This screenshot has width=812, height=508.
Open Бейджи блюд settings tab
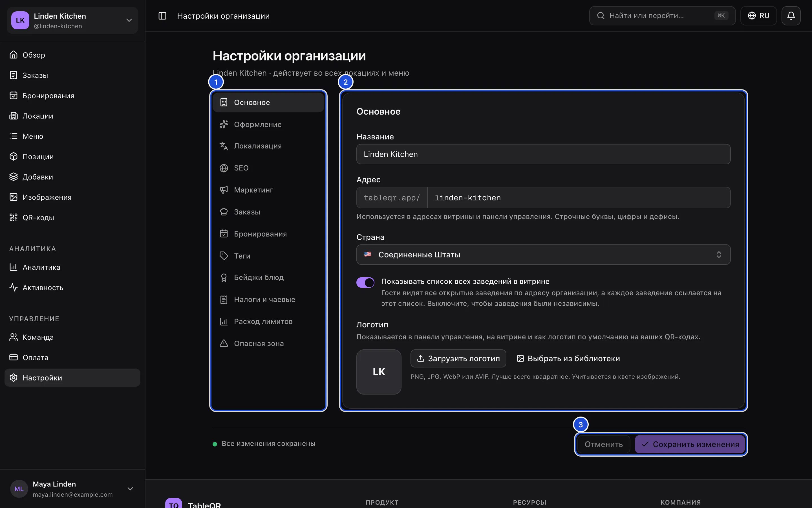tap(268, 277)
